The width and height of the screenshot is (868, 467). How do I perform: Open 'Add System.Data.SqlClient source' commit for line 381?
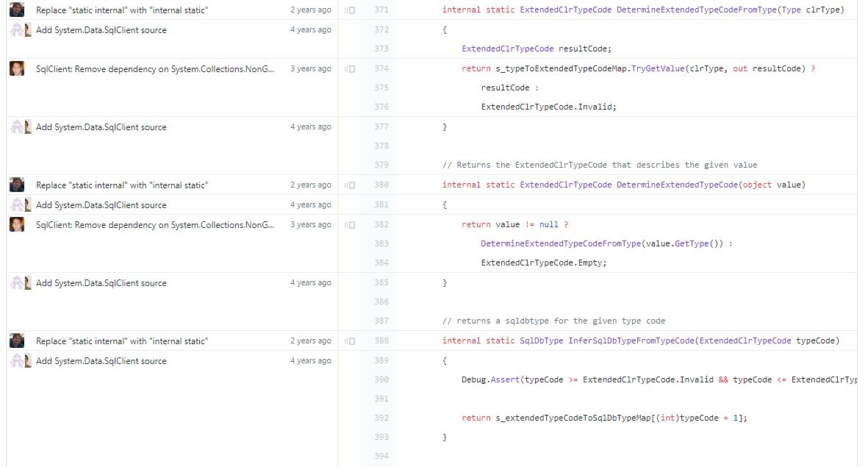click(101, 205)
